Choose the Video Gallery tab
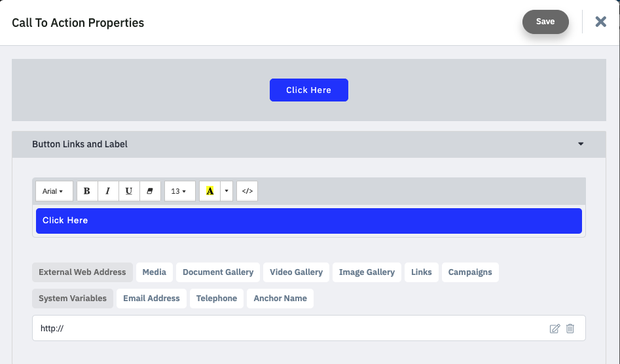Viewport: 620px width, 364px height. [296, 272]
